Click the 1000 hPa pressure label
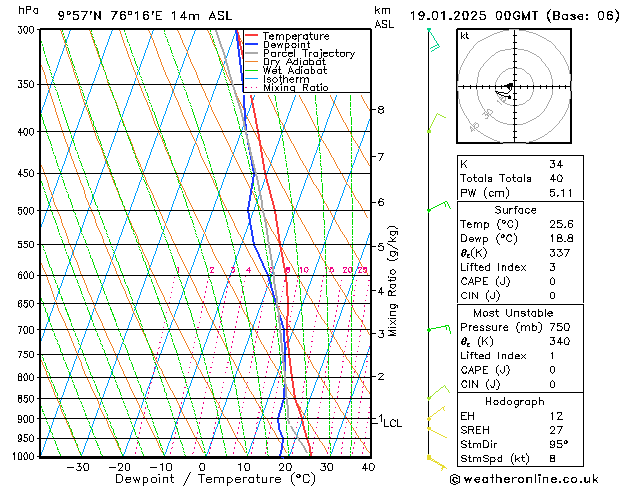The height and width of the screenshot is (486, 629). (25, 456)
